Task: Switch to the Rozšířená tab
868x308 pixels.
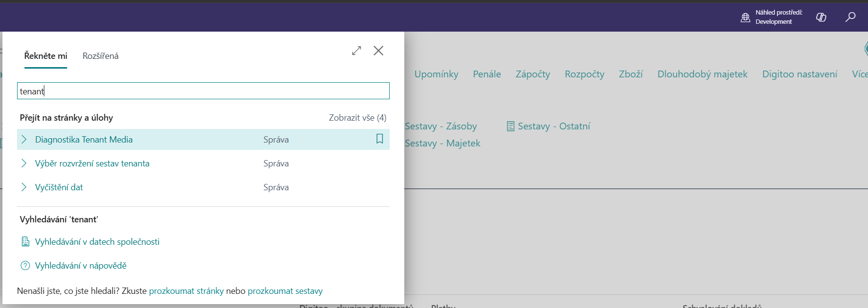Action: click(100, 56)
